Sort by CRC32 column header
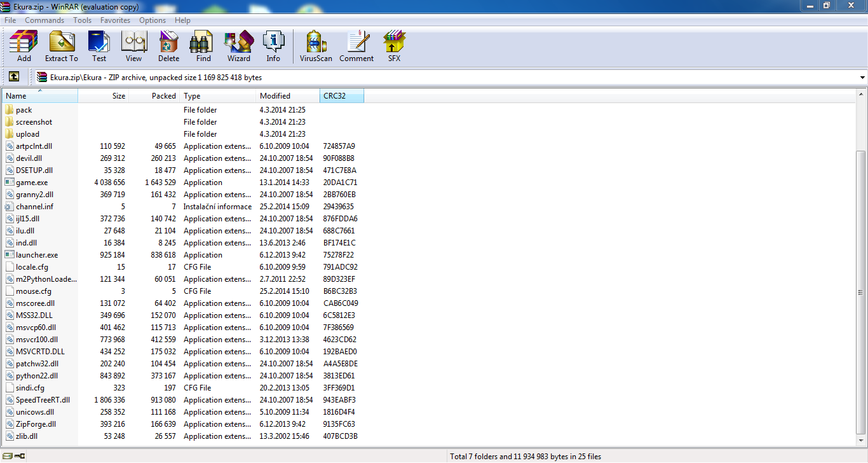The height and width of the screenshot is (463, 868). [341, 96]
